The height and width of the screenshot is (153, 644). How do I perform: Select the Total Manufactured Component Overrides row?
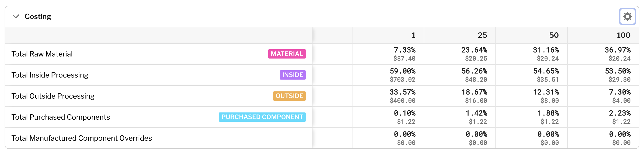[82, 138]
